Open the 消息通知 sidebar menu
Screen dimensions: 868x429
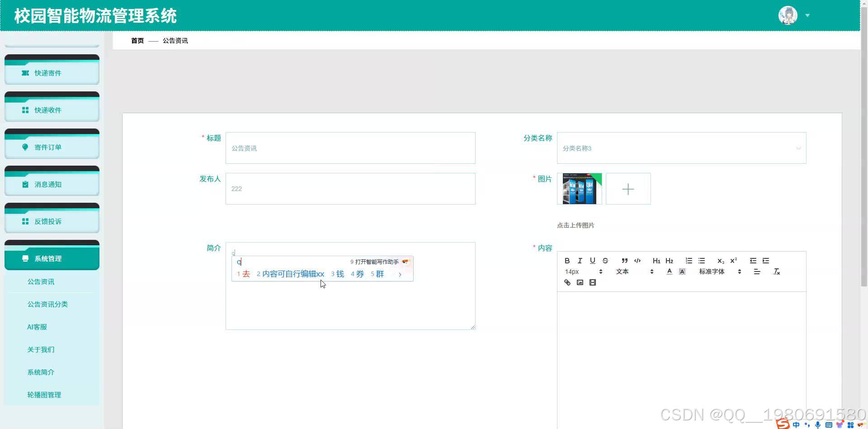point(52,184)
